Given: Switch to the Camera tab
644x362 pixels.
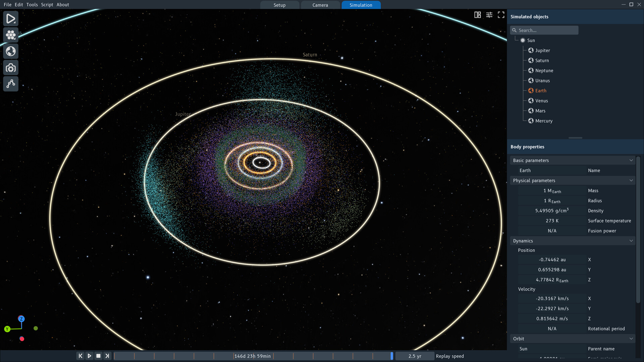Looking at the screenshot, I should coord(320,5).
